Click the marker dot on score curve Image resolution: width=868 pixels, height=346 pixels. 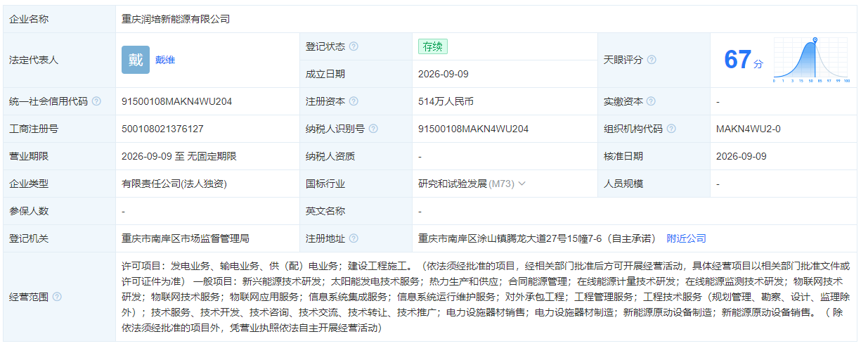pos(815,40)
